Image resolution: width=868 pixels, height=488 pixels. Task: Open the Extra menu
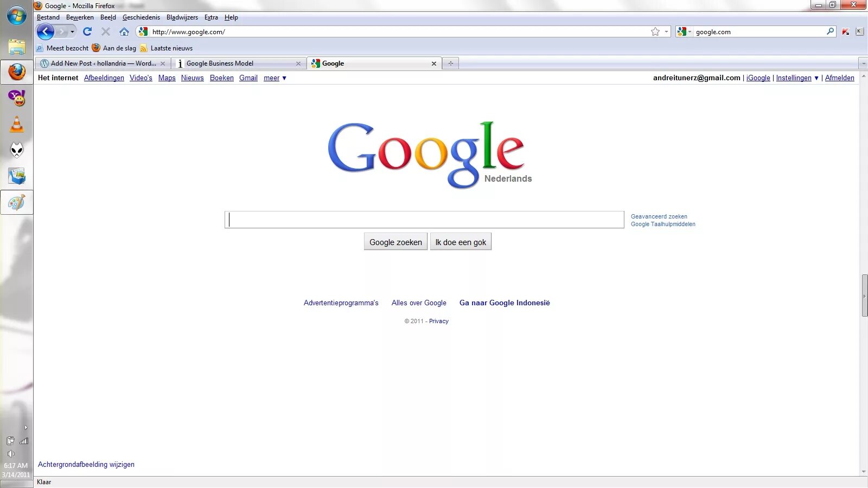(211, 17)
